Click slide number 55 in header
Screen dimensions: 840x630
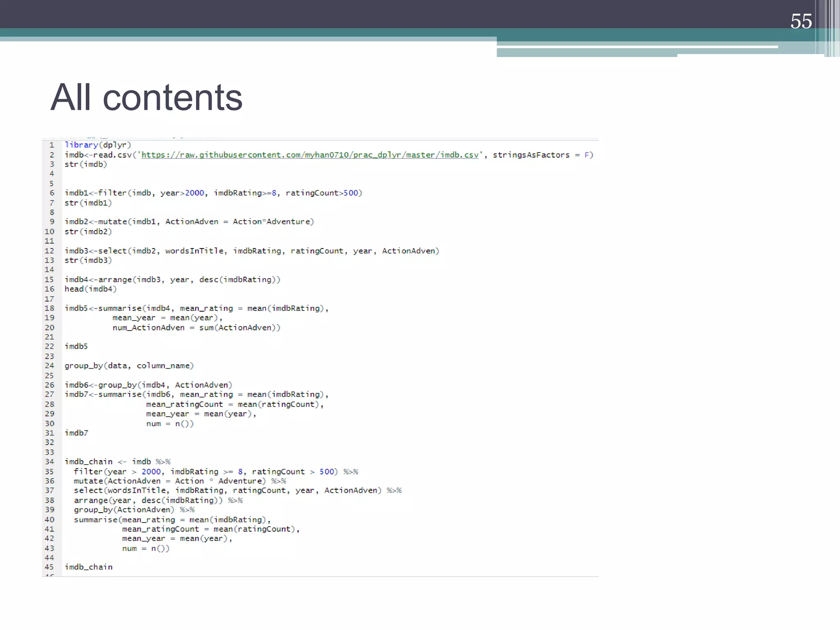(x=801, y=21)
